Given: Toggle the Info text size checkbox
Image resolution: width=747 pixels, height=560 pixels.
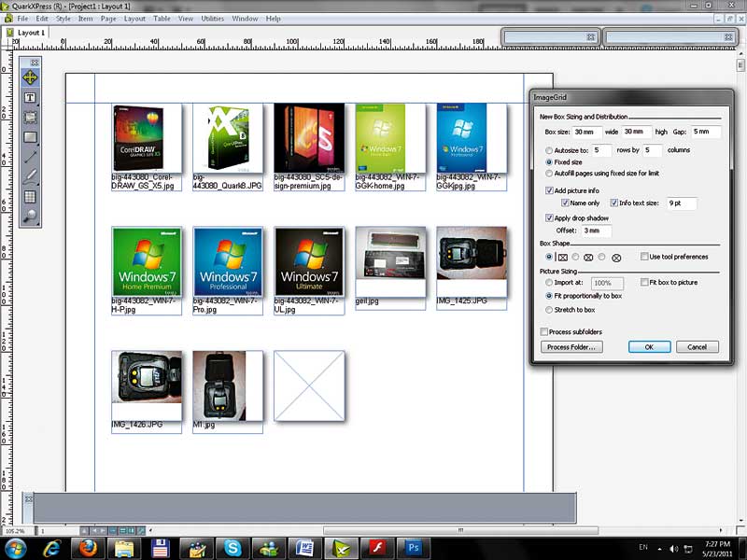Looking at the screenshot, I should pos(614,203).
